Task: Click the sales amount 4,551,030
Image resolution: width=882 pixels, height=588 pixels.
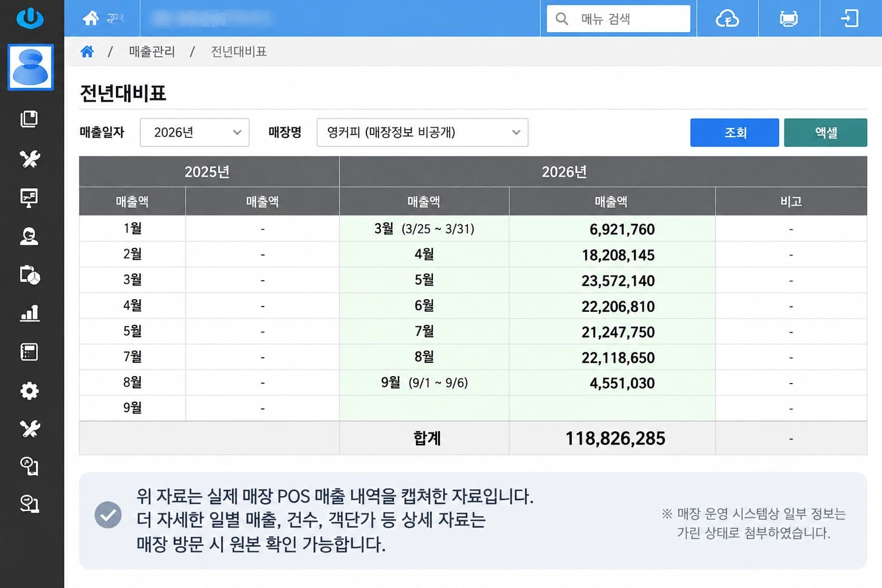Action: (622, 383)
